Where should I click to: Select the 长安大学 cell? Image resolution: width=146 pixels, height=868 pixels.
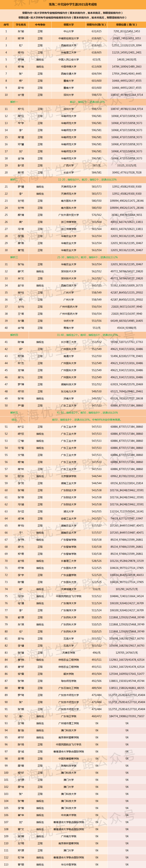point(69,173)
